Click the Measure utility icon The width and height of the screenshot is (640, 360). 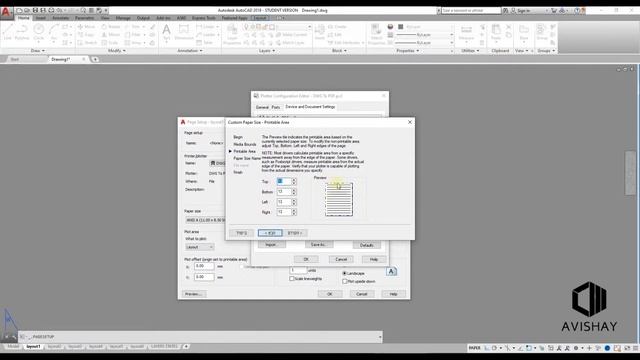coord(466,32)
